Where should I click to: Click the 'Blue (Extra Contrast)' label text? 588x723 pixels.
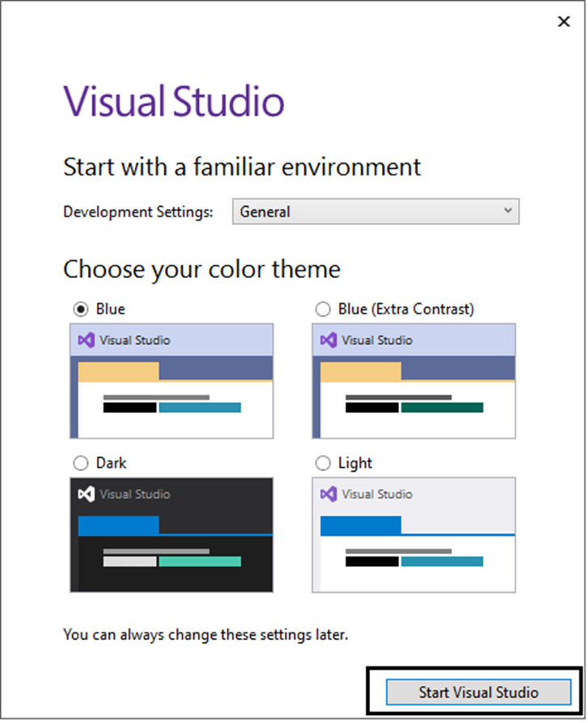click(406, 309)
